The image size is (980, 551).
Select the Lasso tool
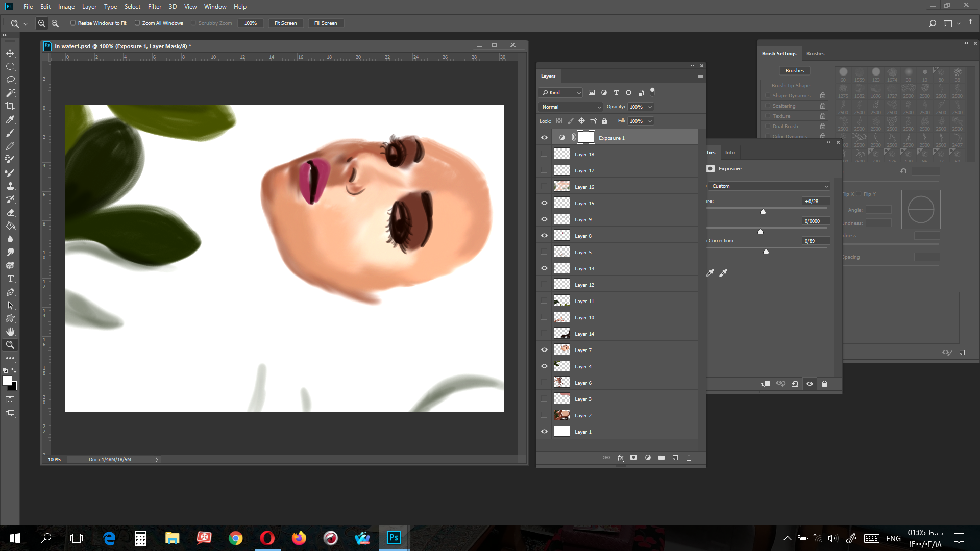10,80
